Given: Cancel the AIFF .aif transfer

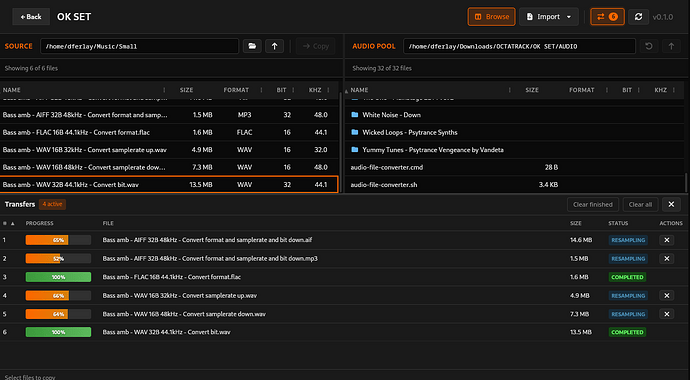Looking at the screenshot, I should click(x=666, y=240).
